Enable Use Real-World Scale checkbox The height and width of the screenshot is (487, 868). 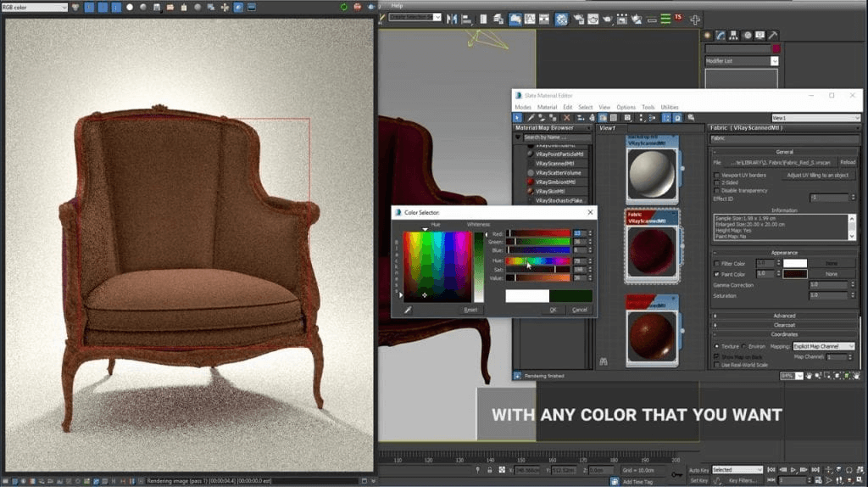click(x=717, y=365)
